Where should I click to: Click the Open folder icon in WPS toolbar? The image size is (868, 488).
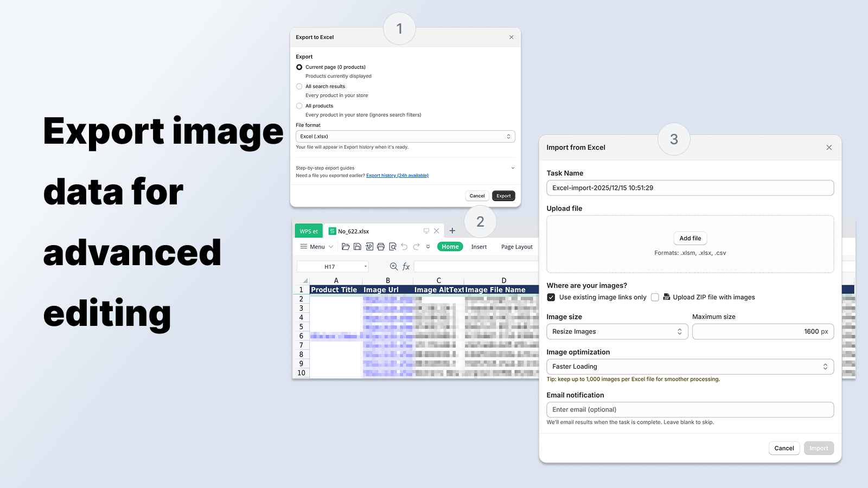pos(346,247)
